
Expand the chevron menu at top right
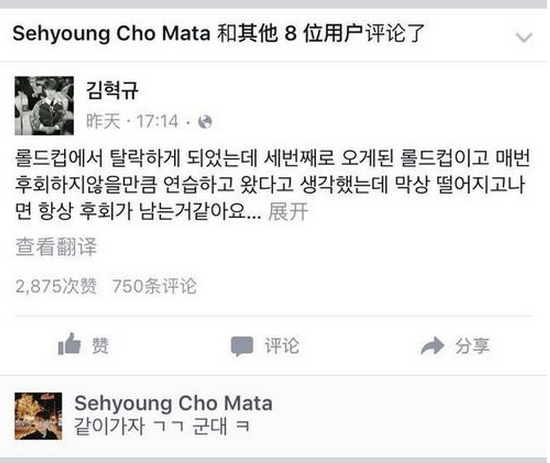(524, 37)
